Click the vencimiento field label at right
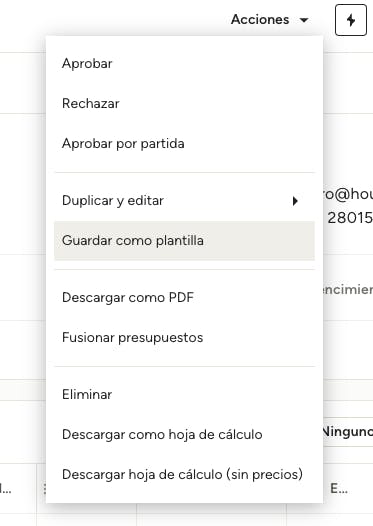The image size is (373, 526). (x=348, y=289)
